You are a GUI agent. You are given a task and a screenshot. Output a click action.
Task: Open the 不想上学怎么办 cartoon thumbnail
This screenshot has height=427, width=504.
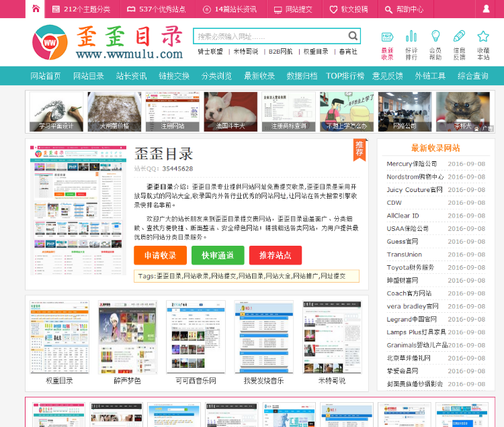click(347, 111)
